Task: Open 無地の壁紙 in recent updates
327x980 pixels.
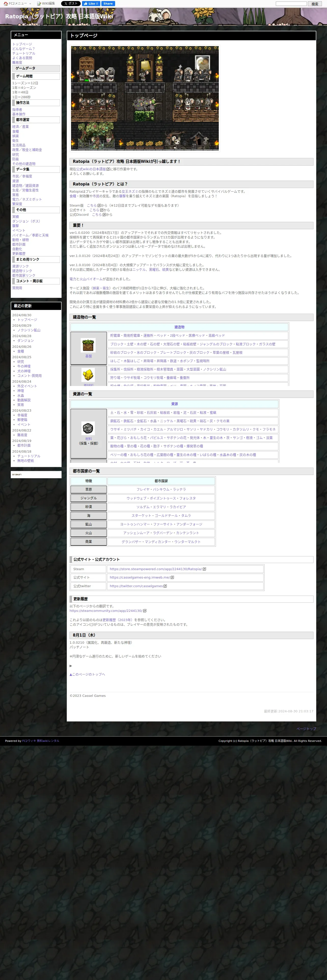Action: pos(26,461)
